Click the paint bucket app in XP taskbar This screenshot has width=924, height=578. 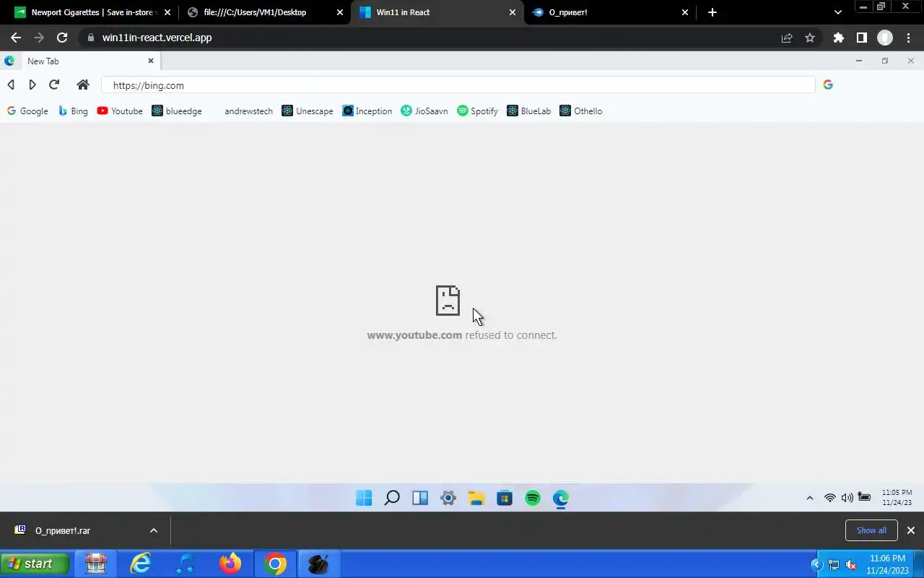(318, 564)
